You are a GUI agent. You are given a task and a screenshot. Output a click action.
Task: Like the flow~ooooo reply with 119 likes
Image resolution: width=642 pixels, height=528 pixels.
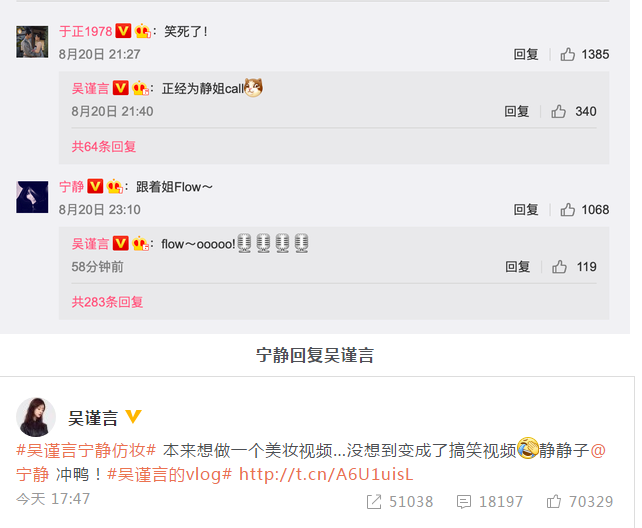559,267
